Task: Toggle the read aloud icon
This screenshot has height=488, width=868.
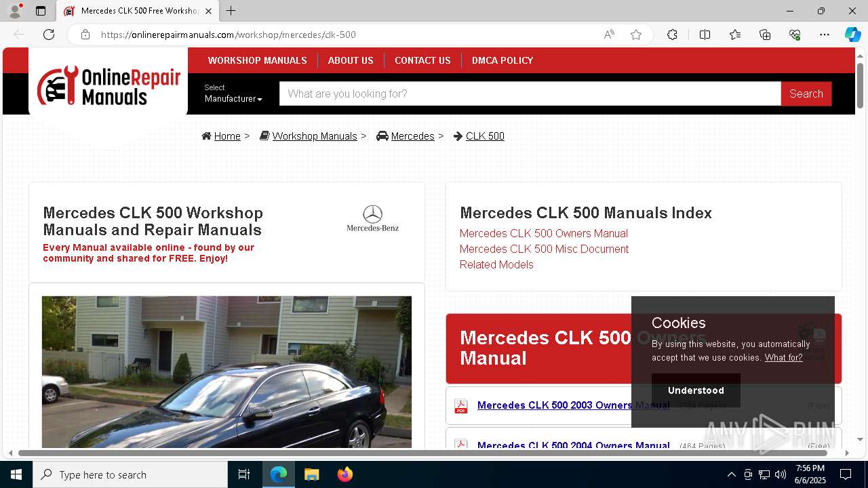Action: tap(609, 35)
